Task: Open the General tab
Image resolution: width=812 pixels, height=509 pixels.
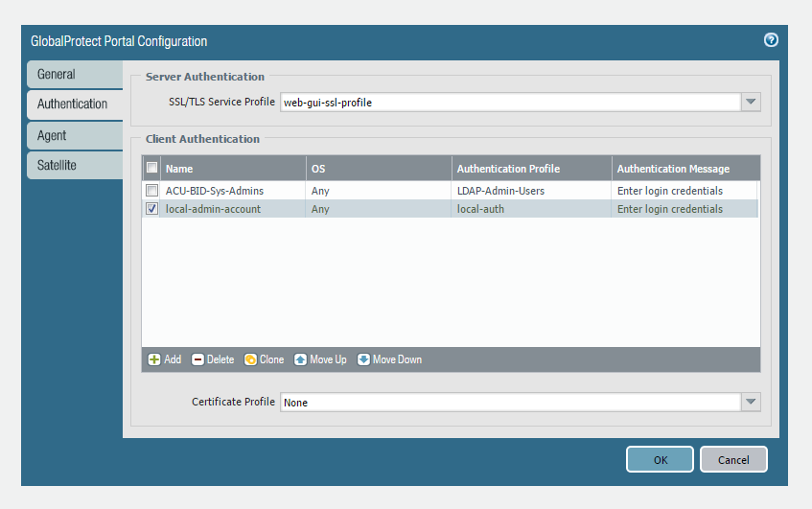Action: click(73, 74)
